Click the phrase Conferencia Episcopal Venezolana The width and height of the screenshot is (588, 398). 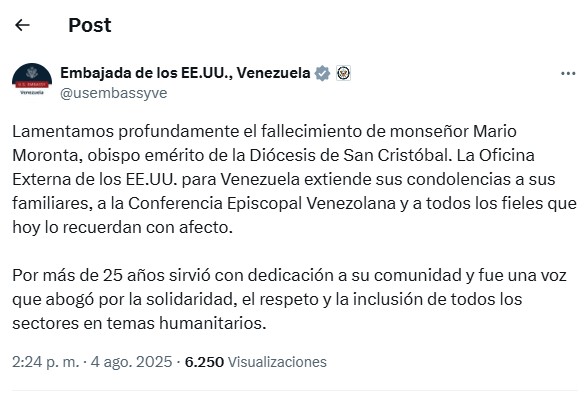coord(262,204)
